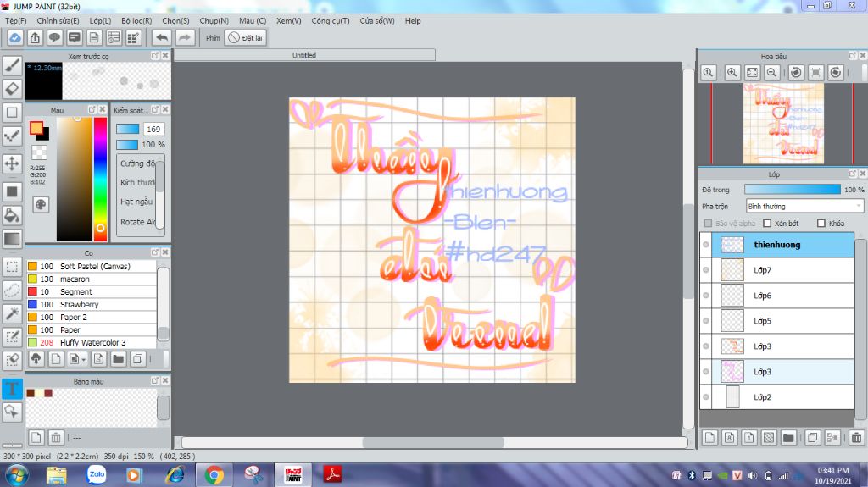Screen dimensions: 868x487
Task: Hide the Lớp5 layer
Action: tap(706, 321)
